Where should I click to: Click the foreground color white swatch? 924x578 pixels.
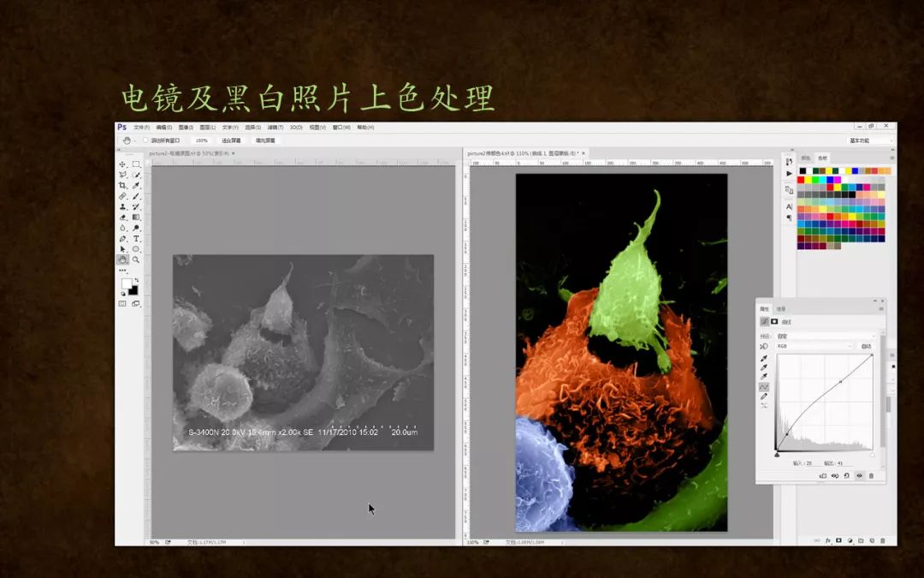point(126,283)
